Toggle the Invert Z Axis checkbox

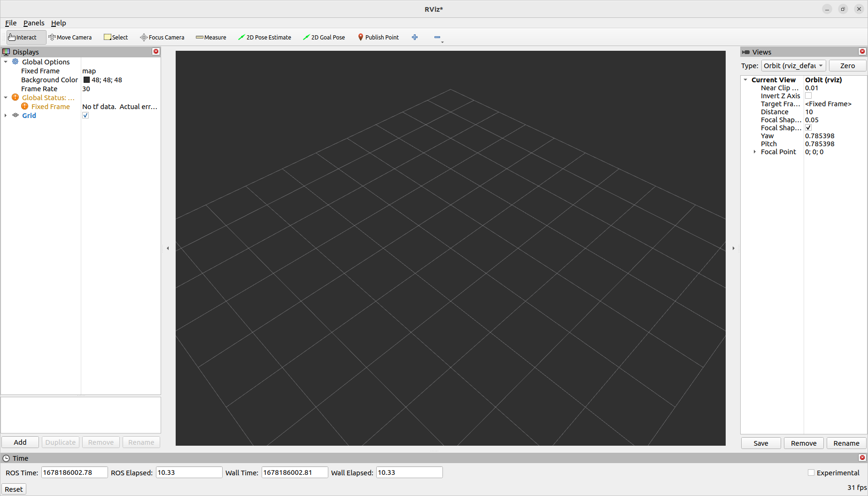click(x=808, y=96)
